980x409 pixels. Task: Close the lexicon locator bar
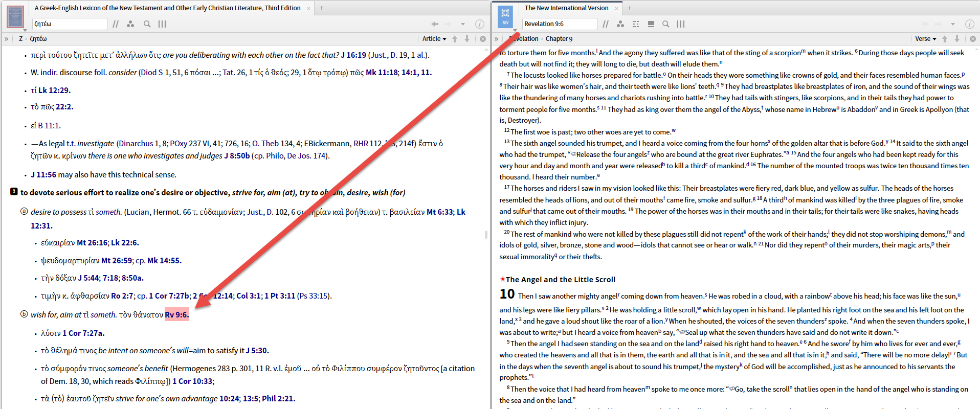483,39
